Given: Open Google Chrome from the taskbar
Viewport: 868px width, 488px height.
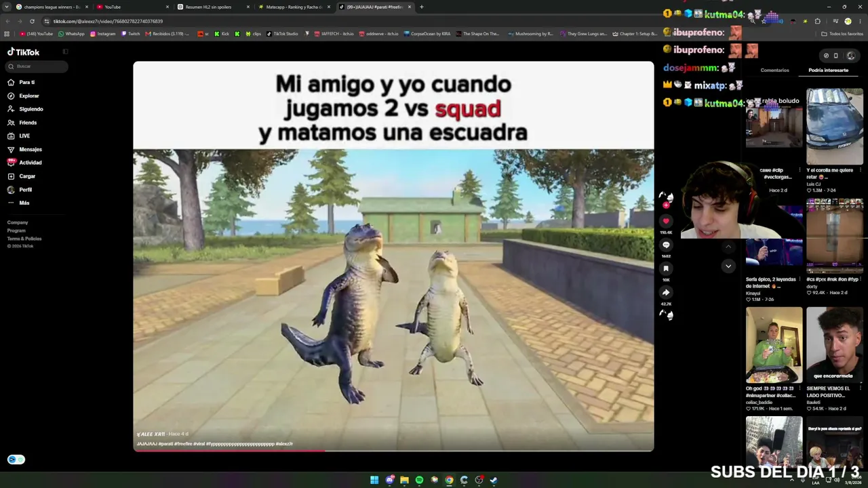Looking at the screenshot, I should 449,480.
